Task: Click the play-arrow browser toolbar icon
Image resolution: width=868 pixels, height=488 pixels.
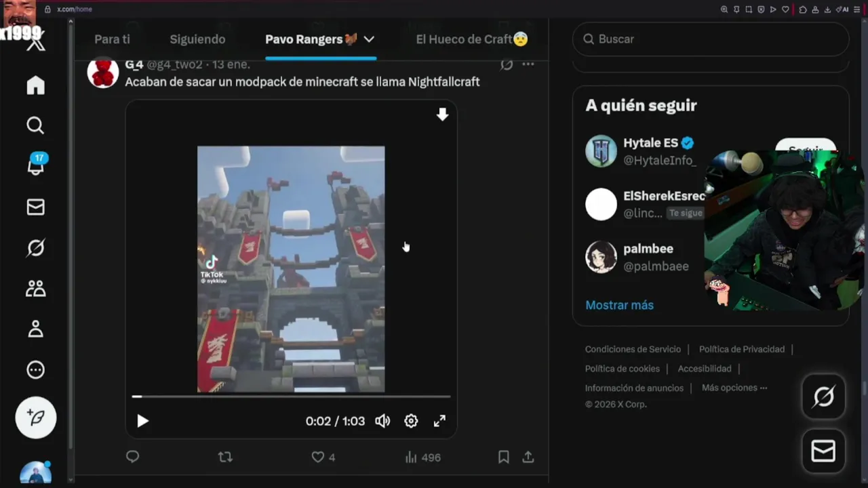Action: [773, 9]
